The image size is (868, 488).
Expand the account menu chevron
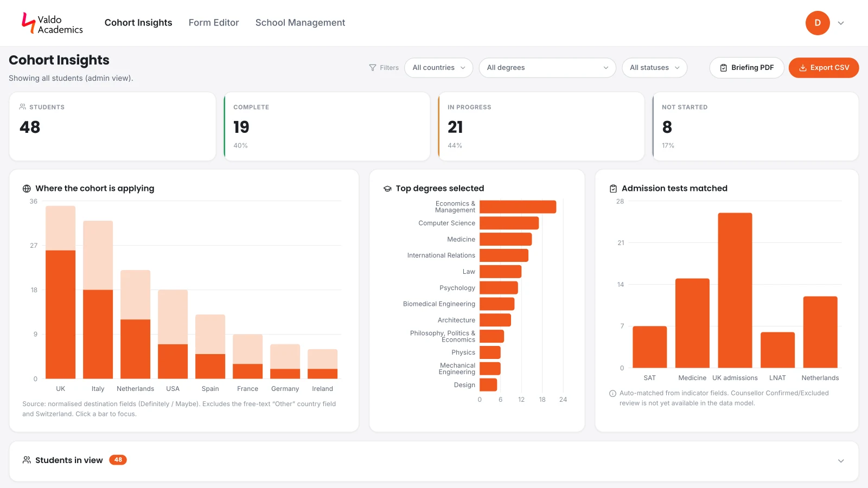(x=841, y=23)
